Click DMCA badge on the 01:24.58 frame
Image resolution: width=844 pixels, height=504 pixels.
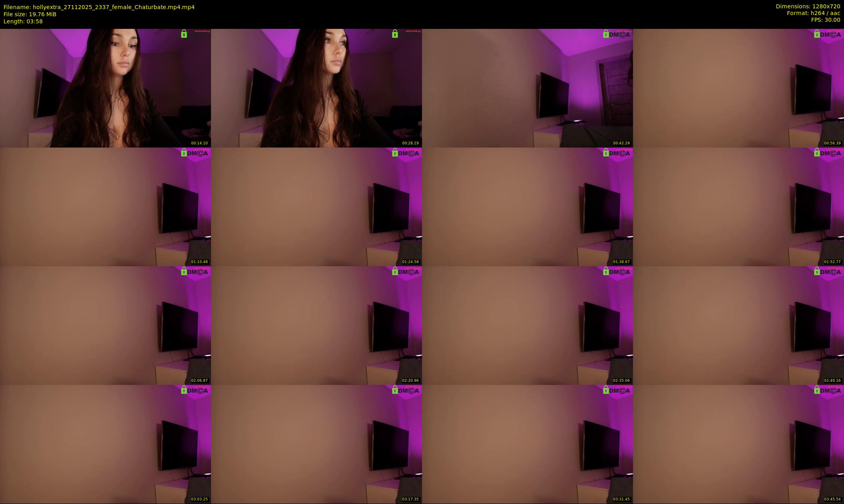click(406, 153)
